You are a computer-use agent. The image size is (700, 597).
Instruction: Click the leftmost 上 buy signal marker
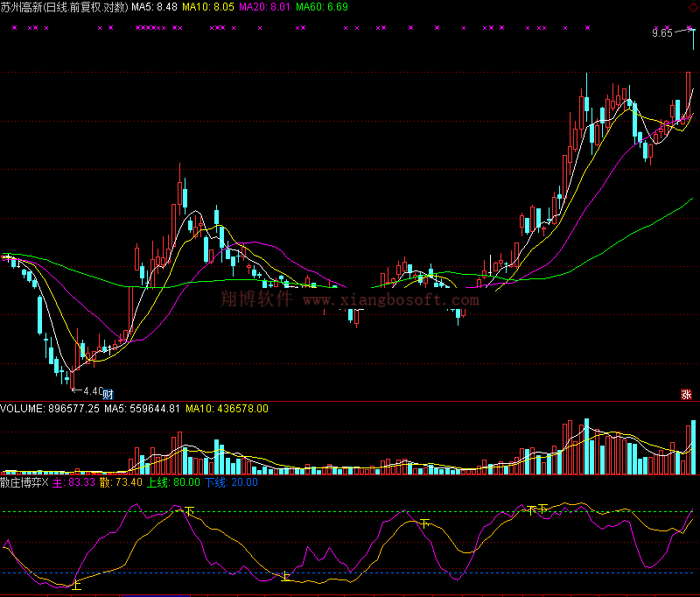[x=77, y=583]
